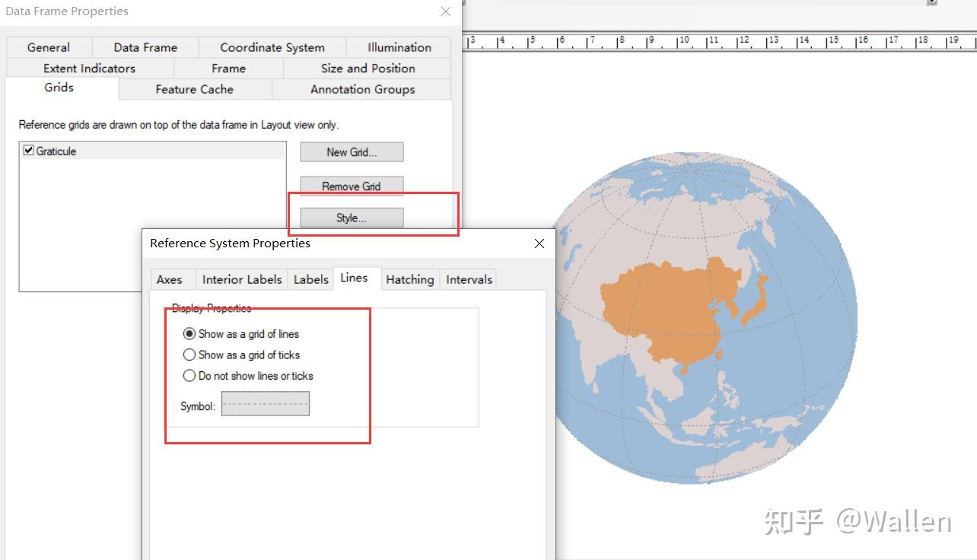Switch to the Frame tab
977x560 pixels.
[228, 68]
